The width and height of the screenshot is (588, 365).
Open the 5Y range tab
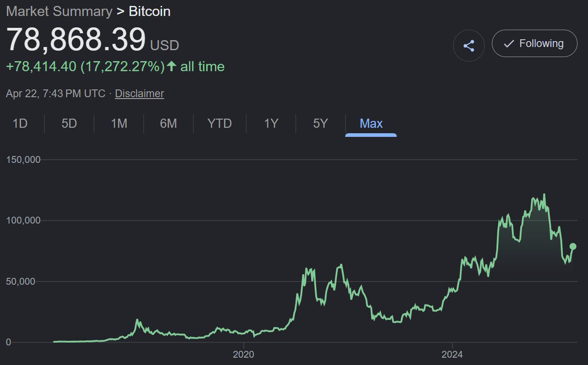tap(320, 124)
